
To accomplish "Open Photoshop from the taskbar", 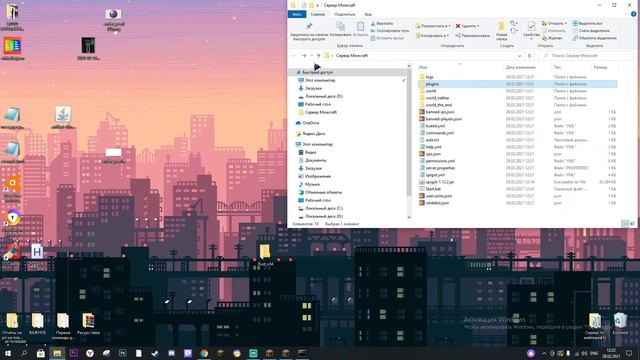I will click(x=122, y=353).
